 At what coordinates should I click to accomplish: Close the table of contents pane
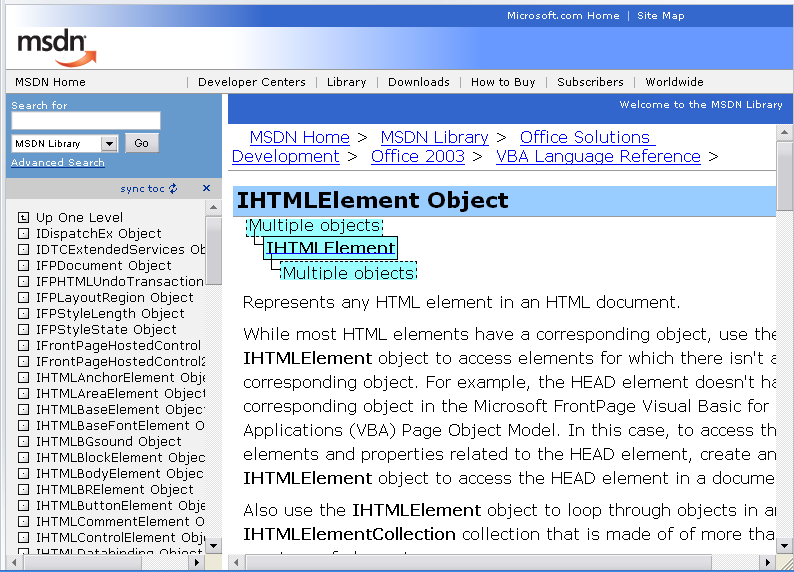click(206, 188)
